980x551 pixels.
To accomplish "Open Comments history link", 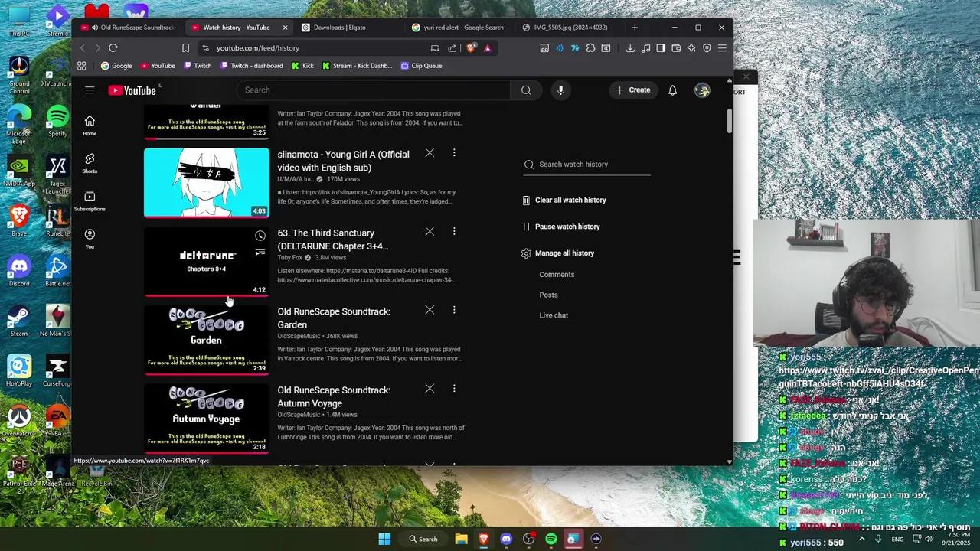I will coord(557,275).
